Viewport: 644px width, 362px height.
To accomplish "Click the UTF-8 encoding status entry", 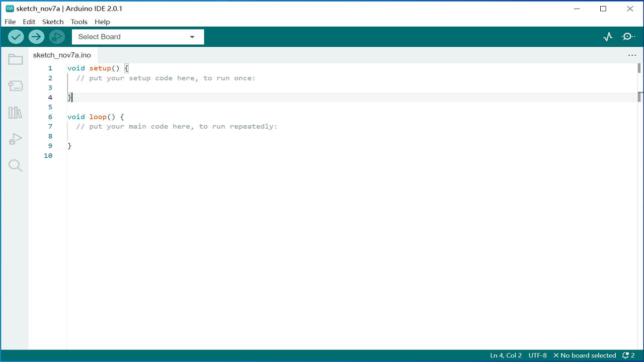I will [537, 355].
